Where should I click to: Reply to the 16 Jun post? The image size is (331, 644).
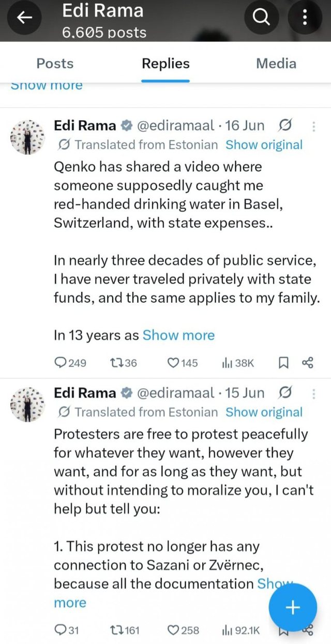click(x=70, y=363)
